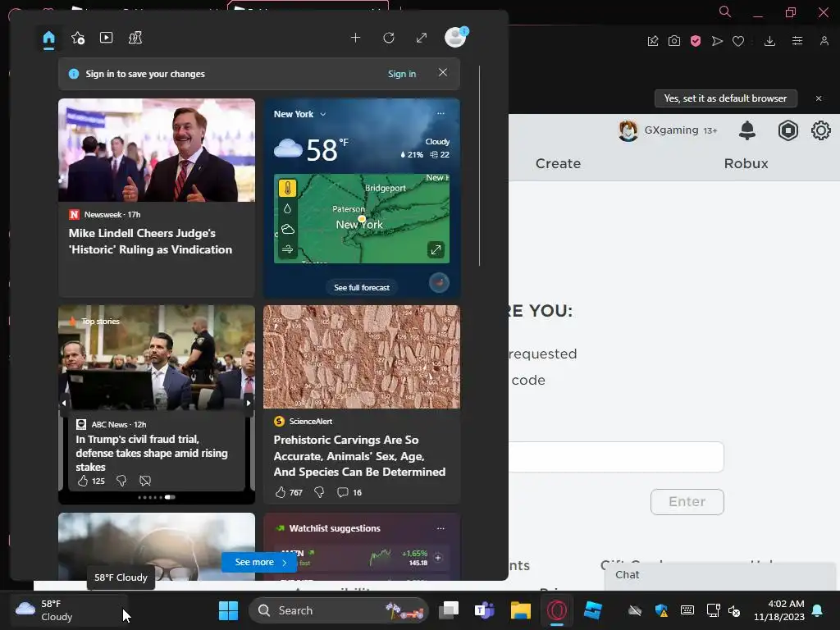
Task: Open Roblox Chat bar
Action: click(x=720, y=575)
